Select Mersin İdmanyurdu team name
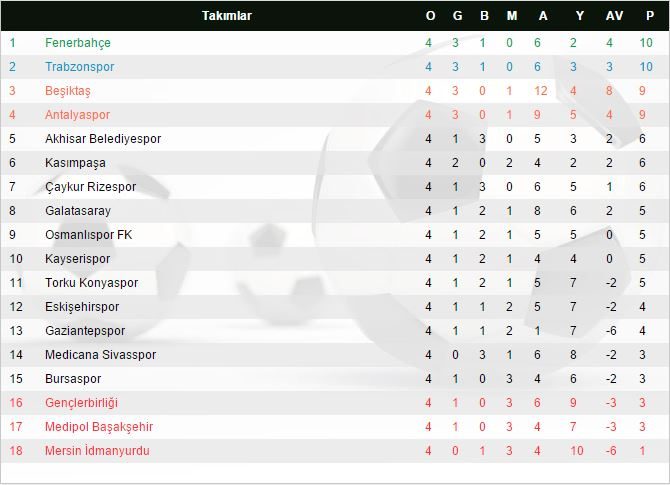The height and width of the screenshot is (485, 670). [97, 451]
